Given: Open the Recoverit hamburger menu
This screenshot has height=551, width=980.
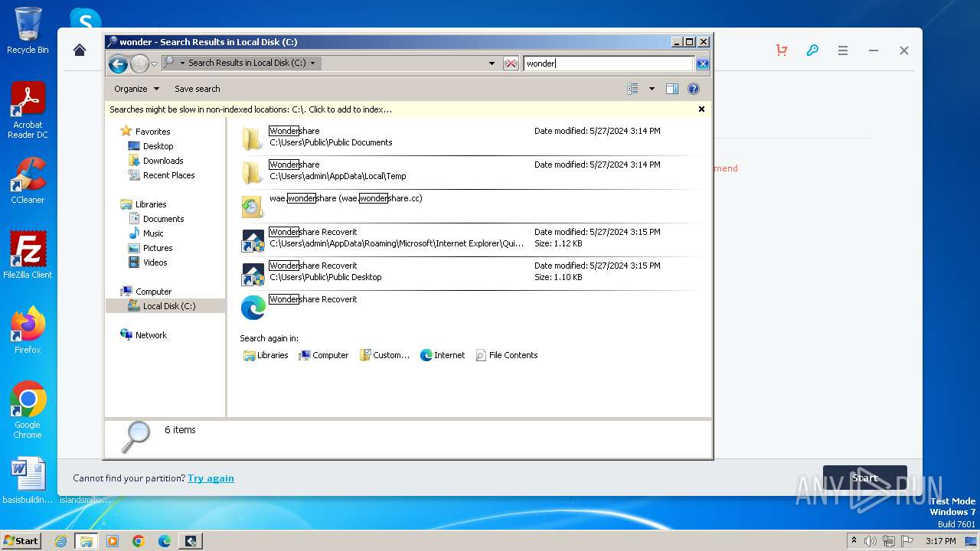Looking at the screenshot, I should (x=843, y=51).
